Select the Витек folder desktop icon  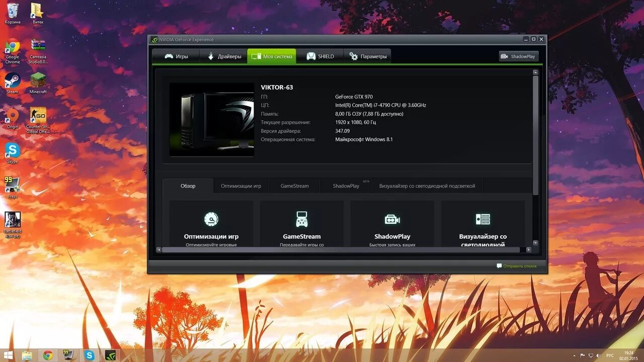coord(38,14)
